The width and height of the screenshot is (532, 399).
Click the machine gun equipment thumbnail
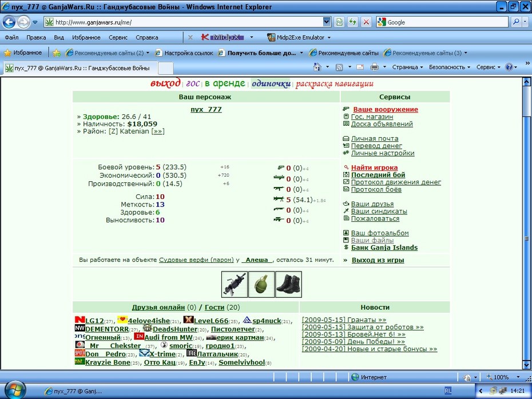[234, 285]
